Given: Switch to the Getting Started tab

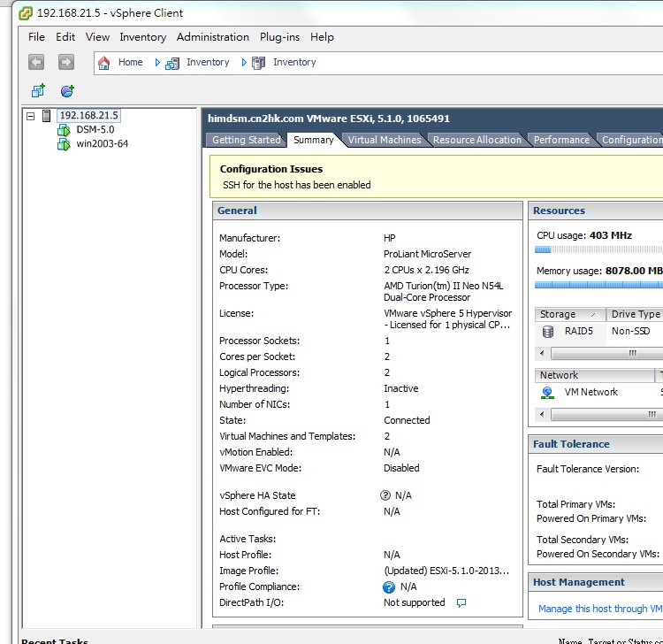Looking at the screenshot, I should tap(246, 140).
